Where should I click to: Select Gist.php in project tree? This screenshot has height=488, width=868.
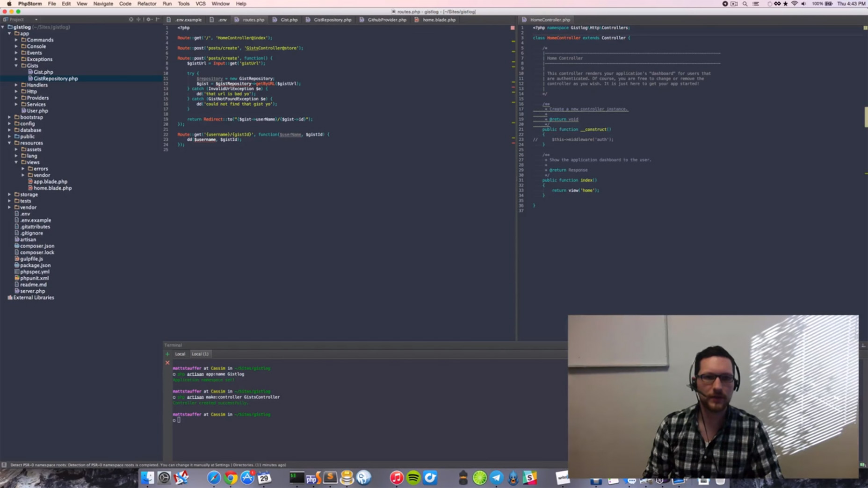click(43, 72)
